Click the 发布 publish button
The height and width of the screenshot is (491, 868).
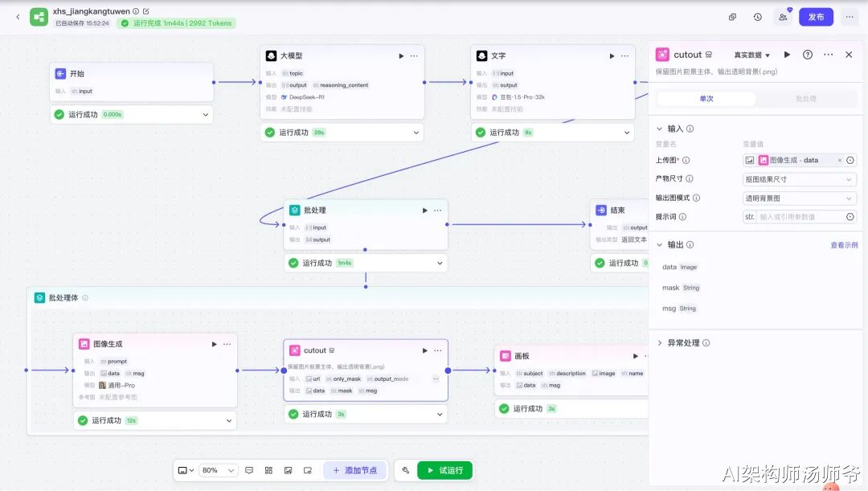(x=816, y=17)
